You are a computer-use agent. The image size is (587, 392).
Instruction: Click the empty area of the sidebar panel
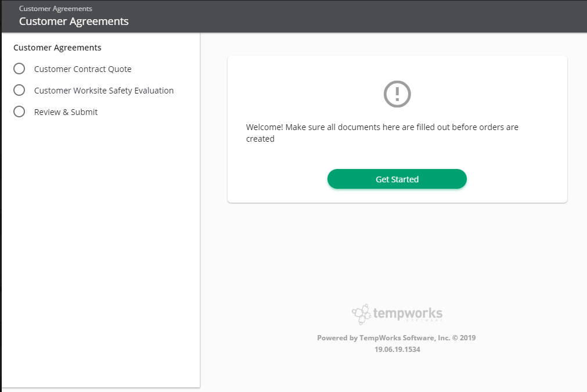click(100, 251)
